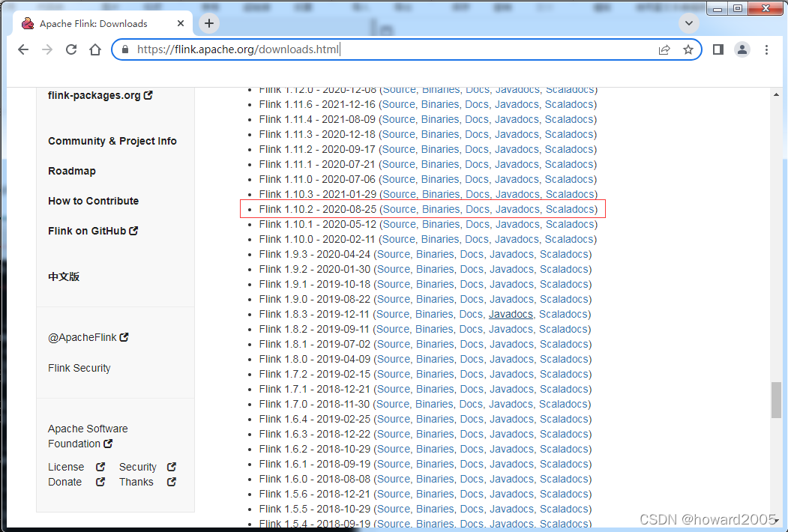Download Source for Flink 1.9.1
The height and width of the screenshot is (532, 788).
394,284
